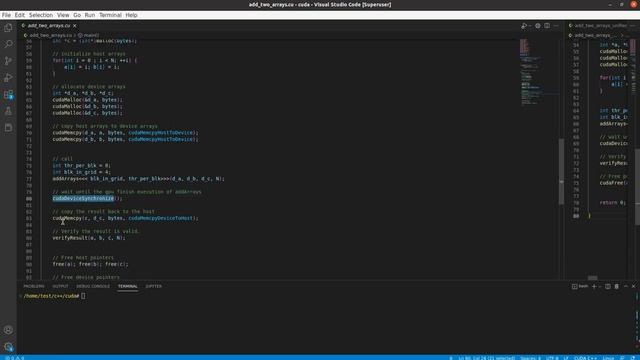The image size is (640, 360).
Task: Click the feedback icon in the status bar
Action: (623, 358)
